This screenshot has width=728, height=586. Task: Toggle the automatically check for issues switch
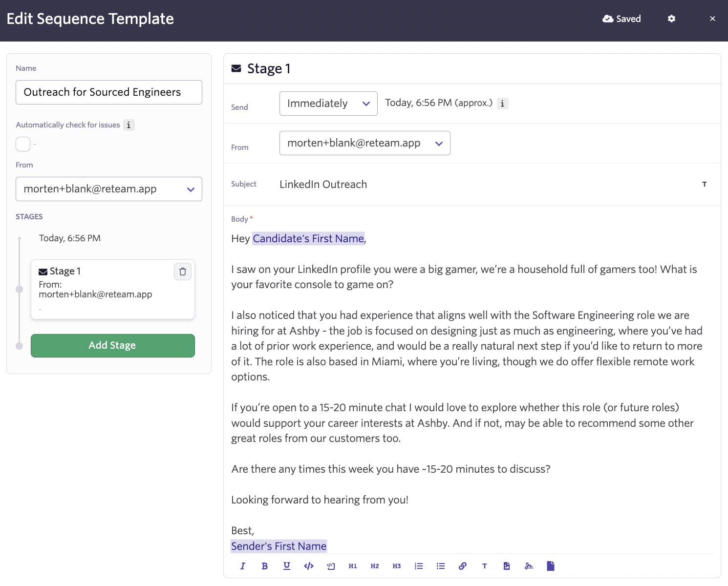pos(23,144)
